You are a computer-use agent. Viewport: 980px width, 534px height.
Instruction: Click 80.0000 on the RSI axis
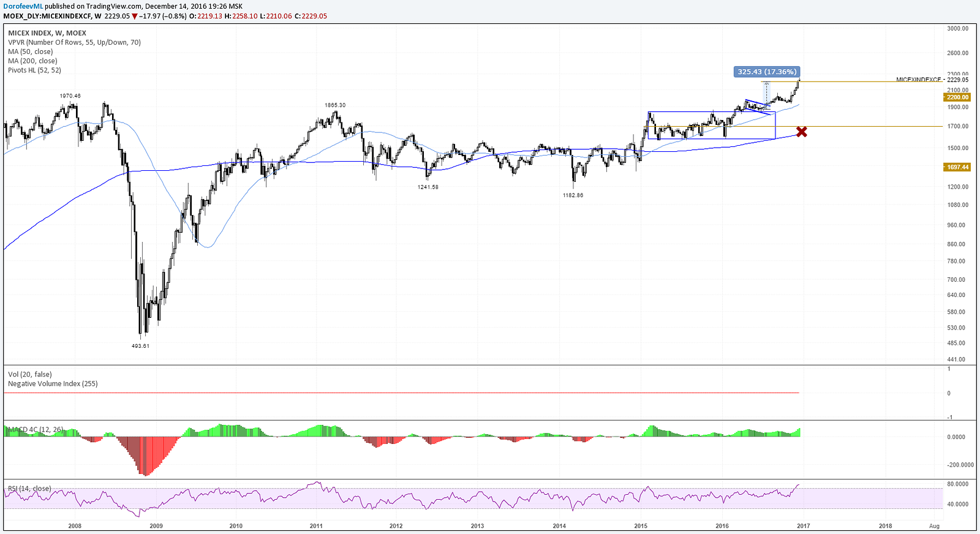click(x=958, y=484)
